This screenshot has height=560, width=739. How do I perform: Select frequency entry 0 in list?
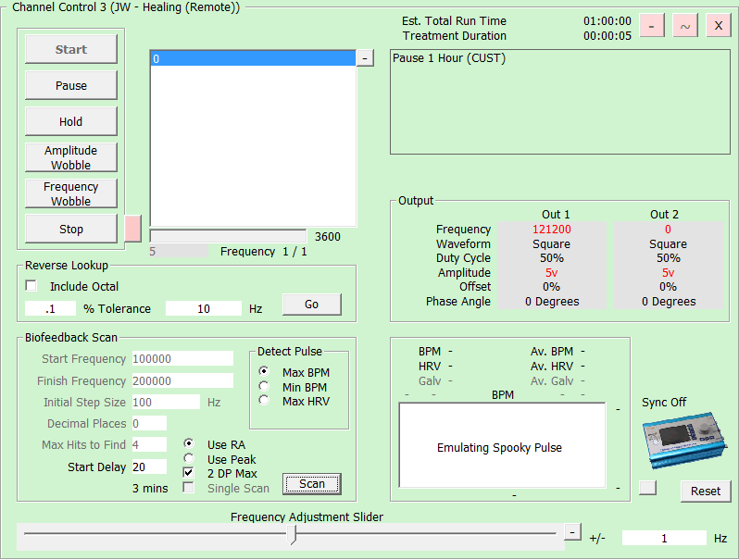pyautogui.click(x=252, y=58)
